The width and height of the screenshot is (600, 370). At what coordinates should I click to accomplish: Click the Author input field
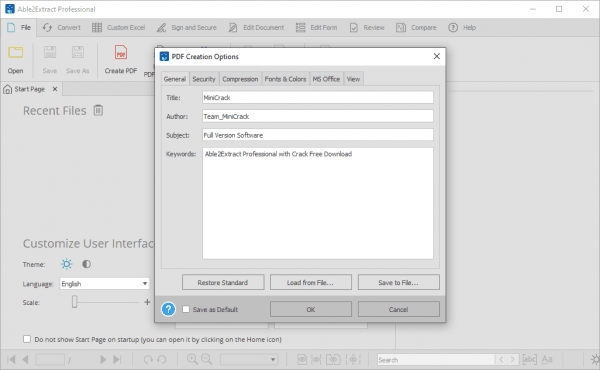(x=318, y=116)
